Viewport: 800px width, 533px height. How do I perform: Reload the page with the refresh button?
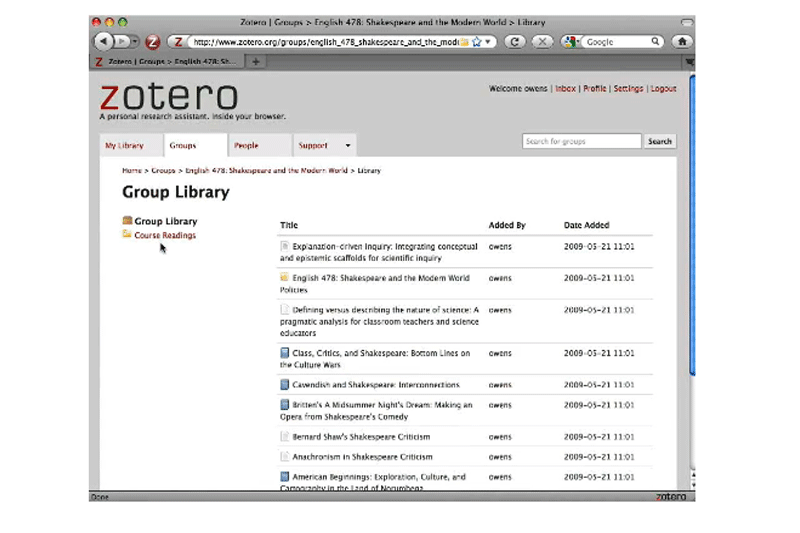point(514,42)
